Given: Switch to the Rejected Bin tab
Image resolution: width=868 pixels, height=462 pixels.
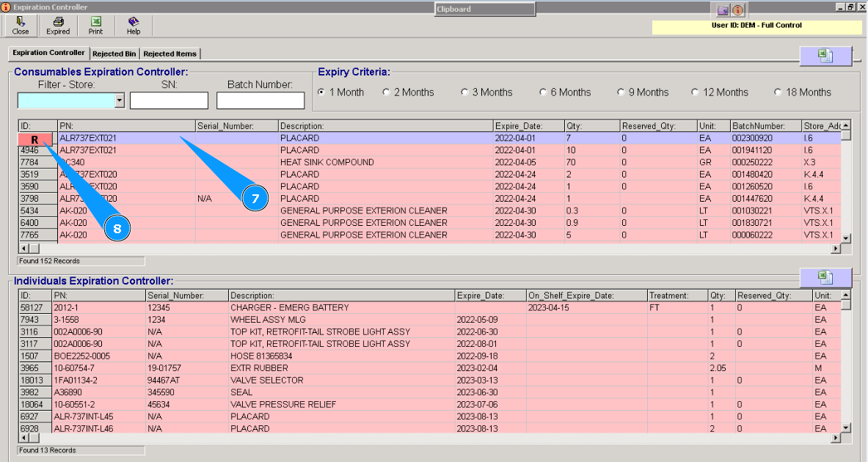Looking at the screenshot, I should pos(114,54).
